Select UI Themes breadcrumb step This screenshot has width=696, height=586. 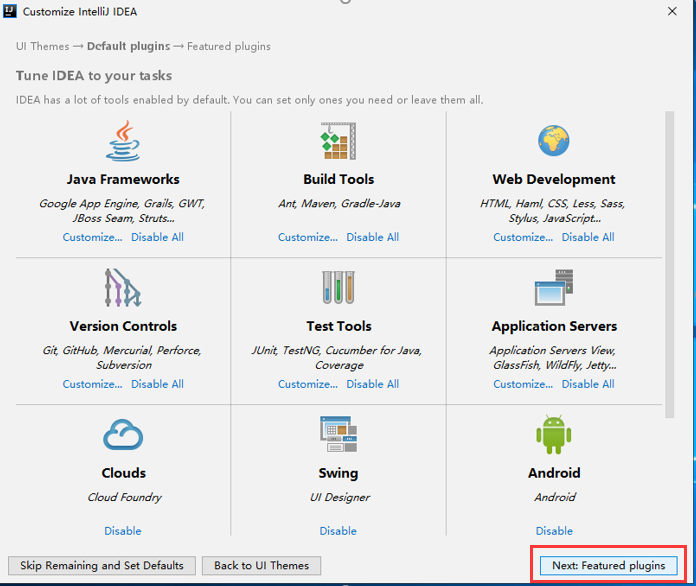coord(43,46)
